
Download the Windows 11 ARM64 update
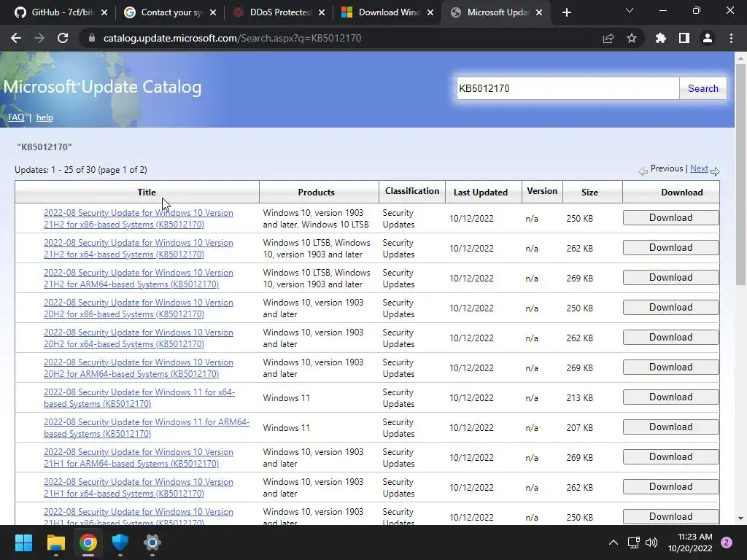click(x=671, y=427)
